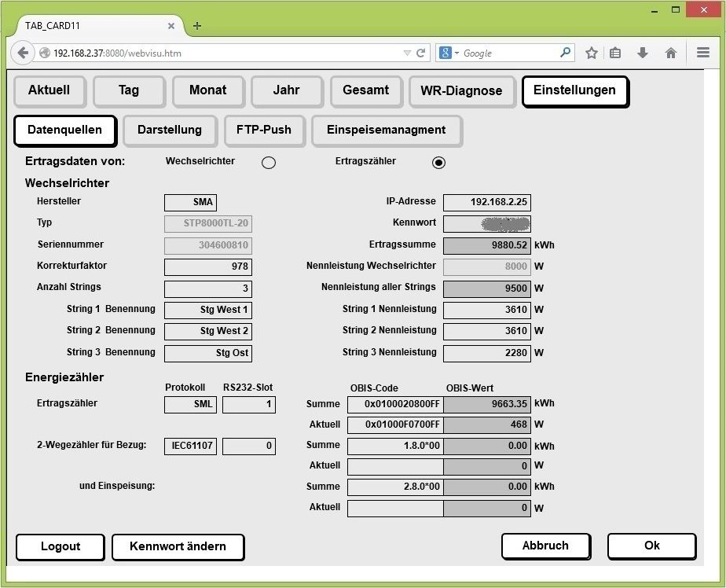Select the Ertragszähler radio button
Image resolution: width=726 pixels, height=588 pixels.
pyautogui.click(x=439, y=163)
